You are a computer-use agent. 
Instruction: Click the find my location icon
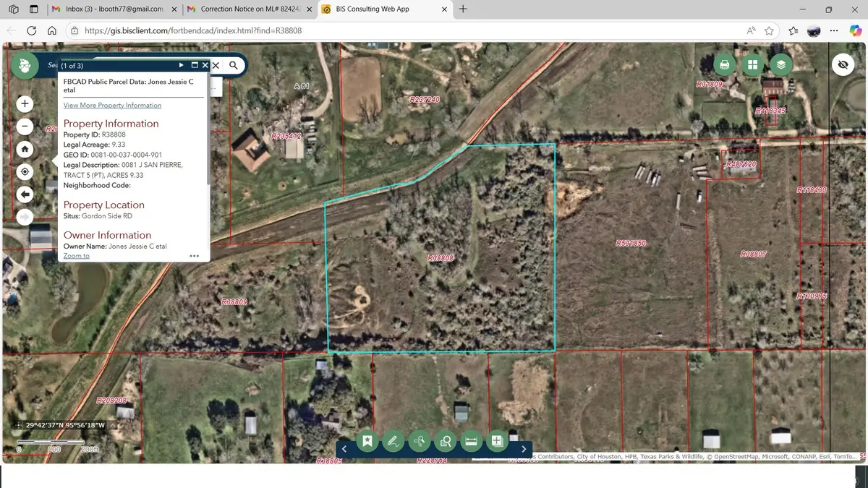[25, 171]
